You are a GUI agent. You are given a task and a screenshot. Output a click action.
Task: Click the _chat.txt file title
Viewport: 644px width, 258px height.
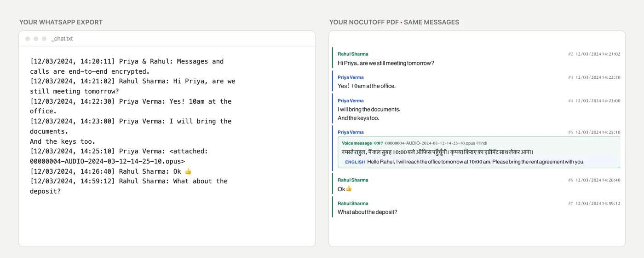pos(62,39)
